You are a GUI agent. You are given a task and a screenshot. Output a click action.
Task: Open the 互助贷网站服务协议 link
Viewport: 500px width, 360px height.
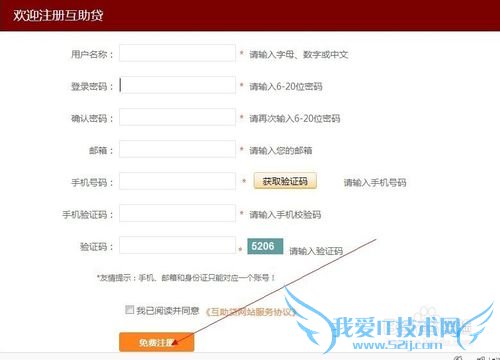coord(251,312)
